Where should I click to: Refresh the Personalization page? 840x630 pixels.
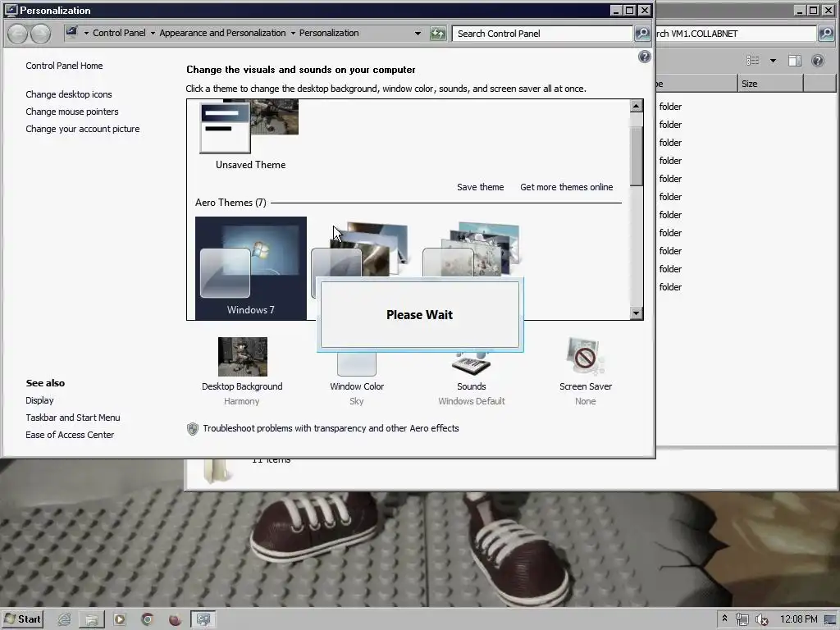click(438, 34)
